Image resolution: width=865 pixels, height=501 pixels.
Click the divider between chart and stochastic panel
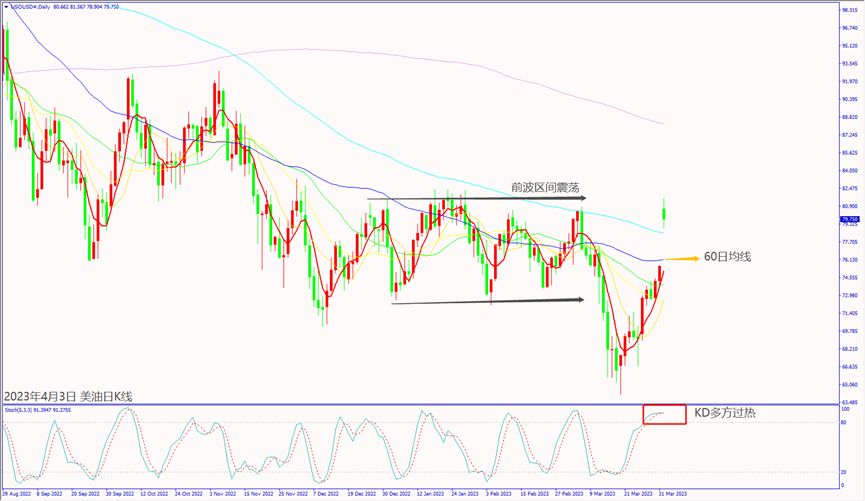coord(420,404)
